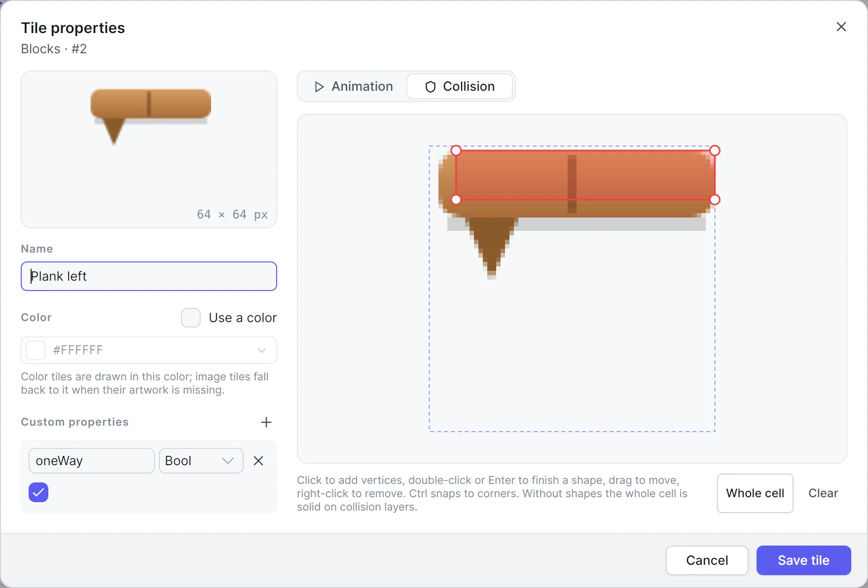Viewport: 868px width, 588px height.
Task: Click the Whole cell button
Action: (x=755, y=493)
